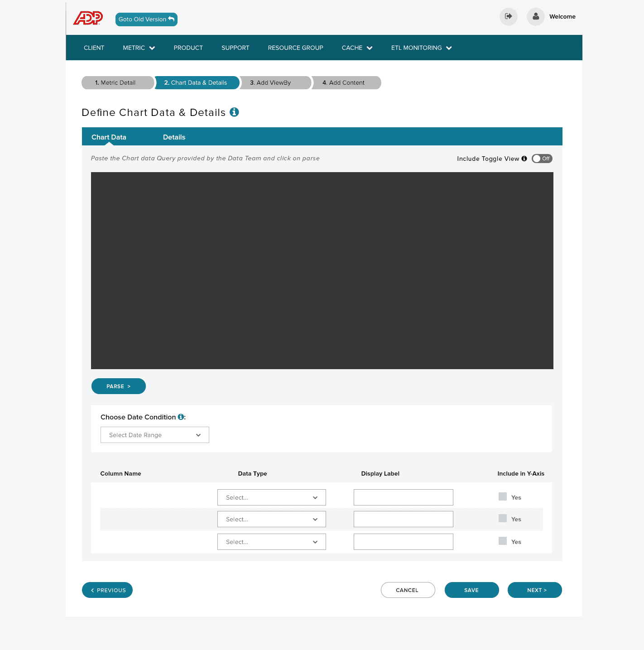Check the third row Yes Y-Axis checkbox
Viewport: 644px width, 650px height.
click(503, 541)
